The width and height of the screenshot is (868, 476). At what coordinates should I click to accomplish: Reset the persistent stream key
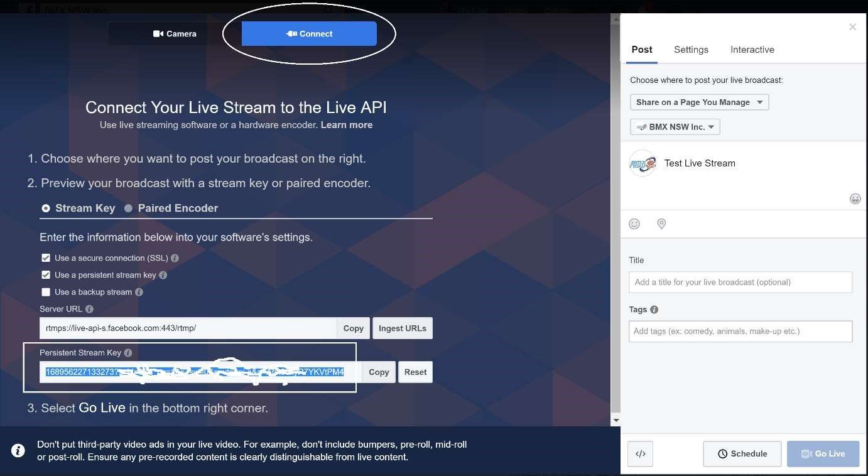tap(415, 372)
